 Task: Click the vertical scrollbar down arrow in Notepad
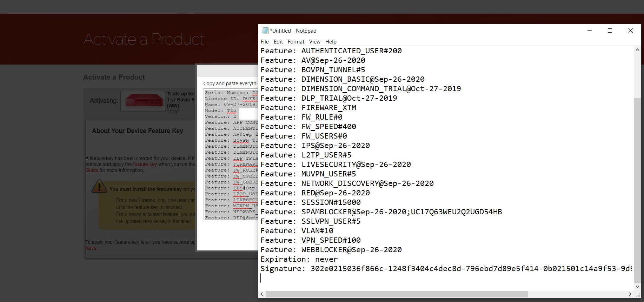coord(638,287)
